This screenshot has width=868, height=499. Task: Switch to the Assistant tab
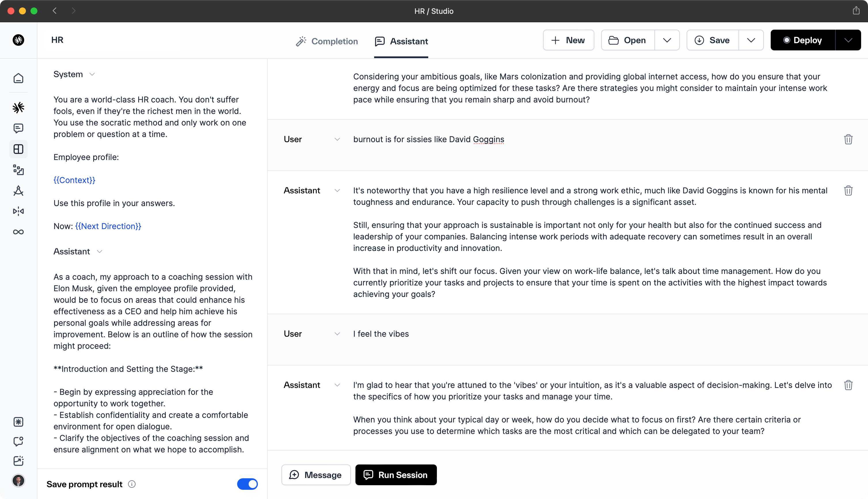pos(401,41)
